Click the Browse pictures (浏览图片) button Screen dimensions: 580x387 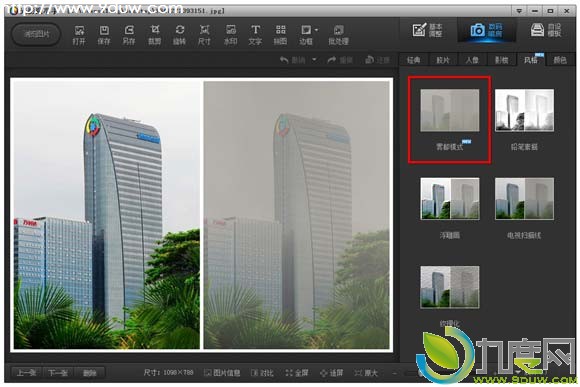pos(36,34)
